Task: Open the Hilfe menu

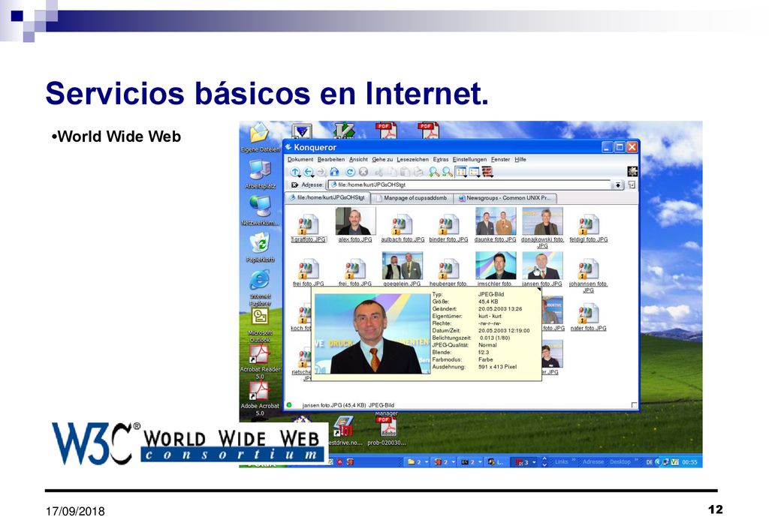Action: [520, 159]
